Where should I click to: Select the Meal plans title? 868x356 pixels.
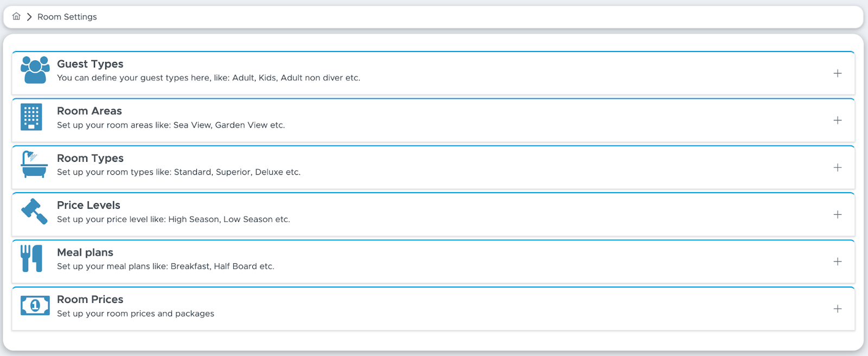(85, 252)
